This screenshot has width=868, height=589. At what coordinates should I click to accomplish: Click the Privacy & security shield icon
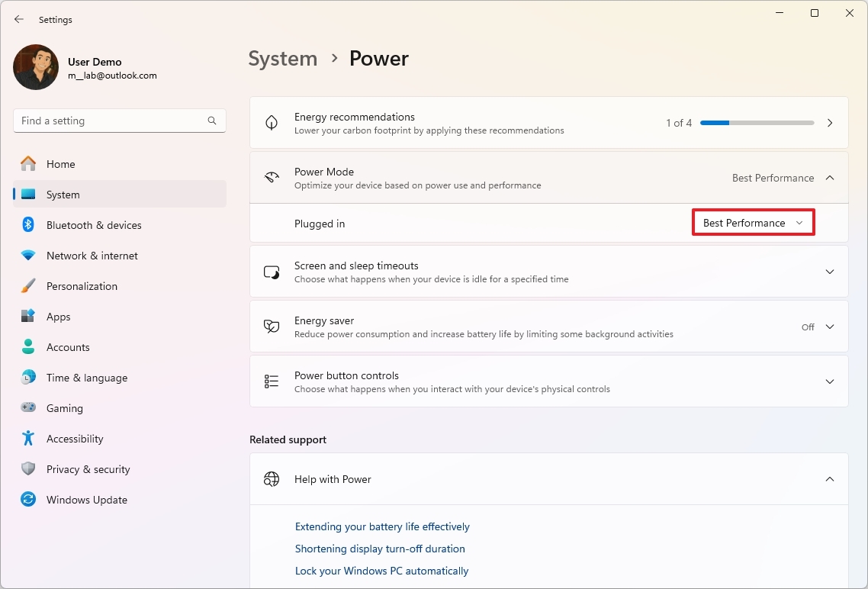tap(27, 468)
